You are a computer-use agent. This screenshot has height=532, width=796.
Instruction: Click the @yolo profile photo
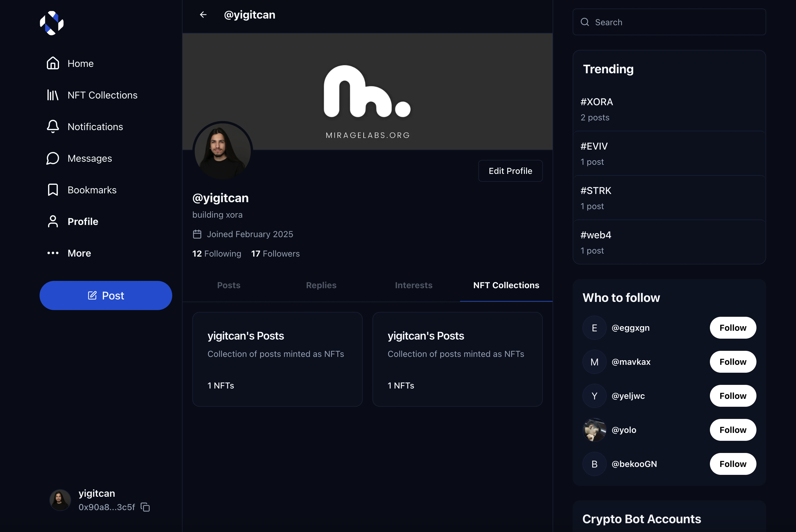pyautogui.click(x=594, y=430)
